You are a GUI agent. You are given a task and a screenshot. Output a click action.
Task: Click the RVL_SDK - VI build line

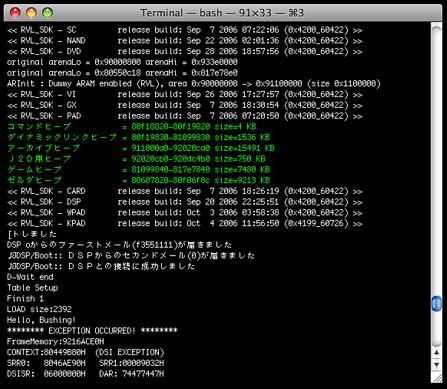(185, 94)
